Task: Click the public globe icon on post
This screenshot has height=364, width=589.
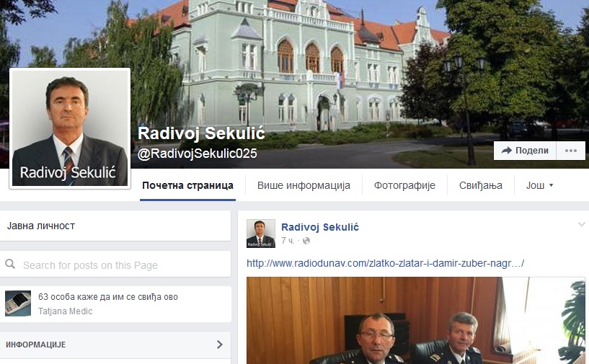Action: [306, 241]
